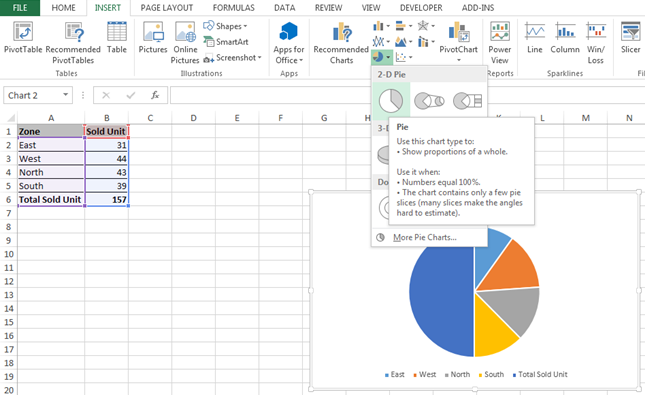Click the area chart icon

click(x=401, y=42)
